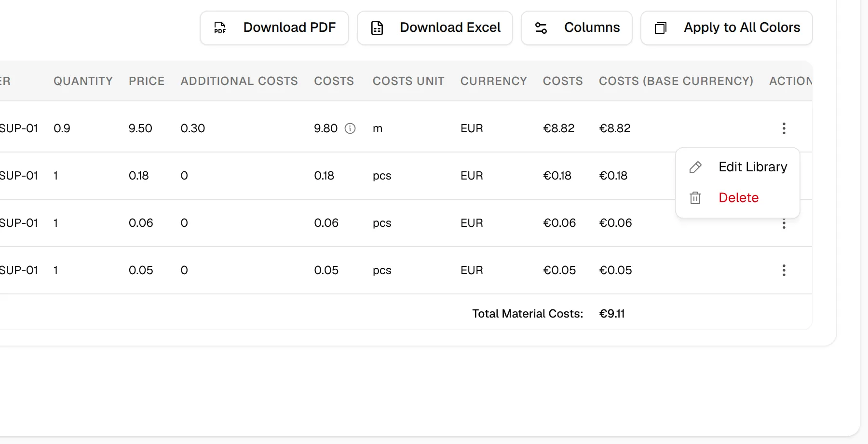Click the PRICE column header

coord(147,81)
